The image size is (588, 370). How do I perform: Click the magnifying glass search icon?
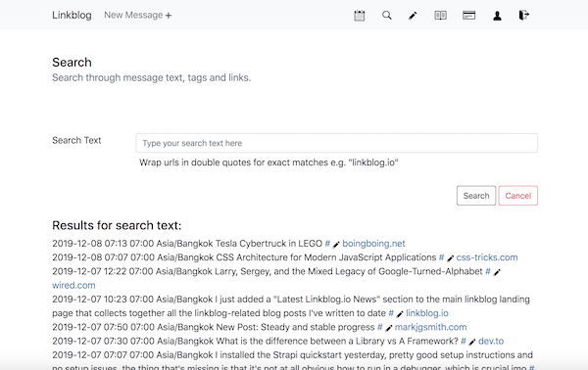coord(387,16)
